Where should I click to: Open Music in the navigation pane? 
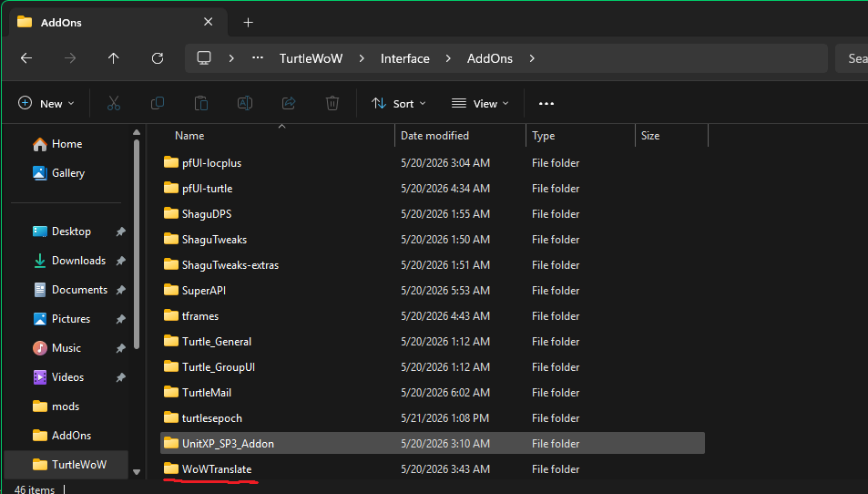tap(66, 348)
